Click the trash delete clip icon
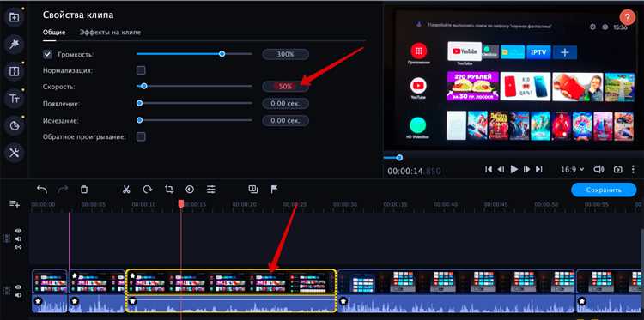The width and height of the screenshot is (644, 320). [84, 189]
